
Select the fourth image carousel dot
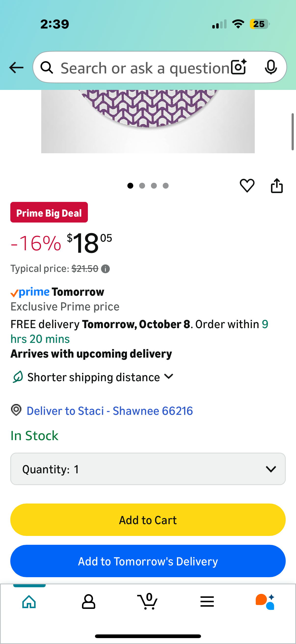[166, 186]
